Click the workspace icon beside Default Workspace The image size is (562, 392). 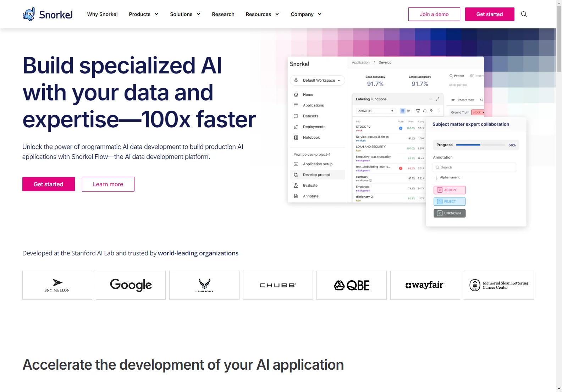click(296, 80)
